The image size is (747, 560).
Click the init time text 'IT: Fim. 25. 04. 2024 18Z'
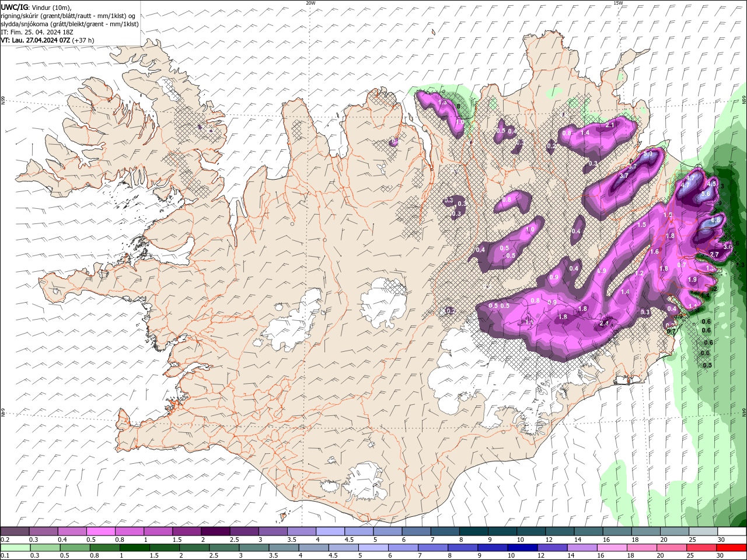pyautogui.click(x=37, y=32)
